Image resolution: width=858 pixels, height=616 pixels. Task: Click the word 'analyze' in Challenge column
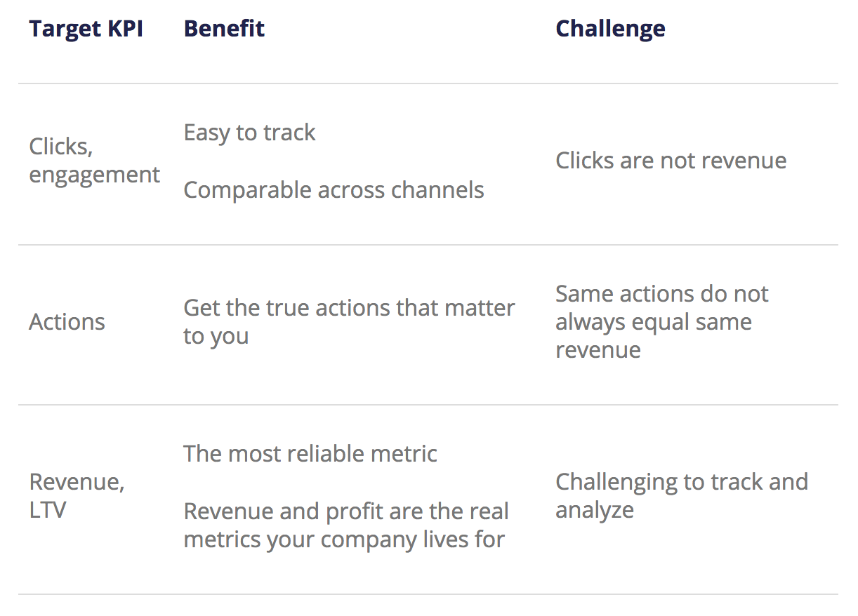(x=594, y=510)
